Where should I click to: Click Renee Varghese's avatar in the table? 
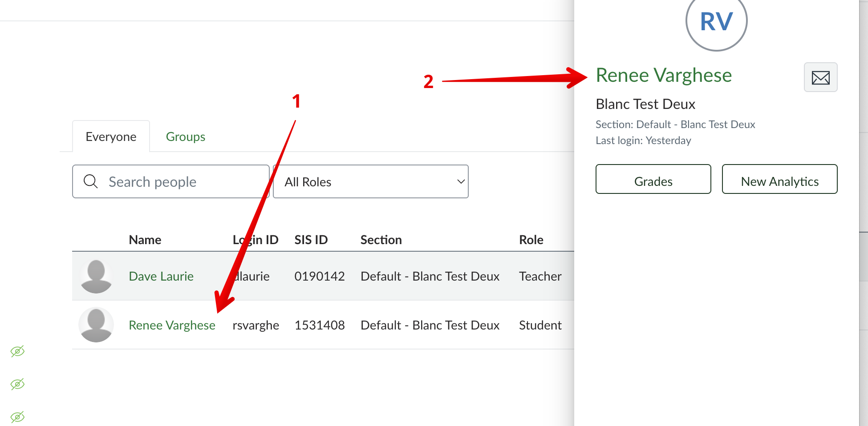(96, 325)
